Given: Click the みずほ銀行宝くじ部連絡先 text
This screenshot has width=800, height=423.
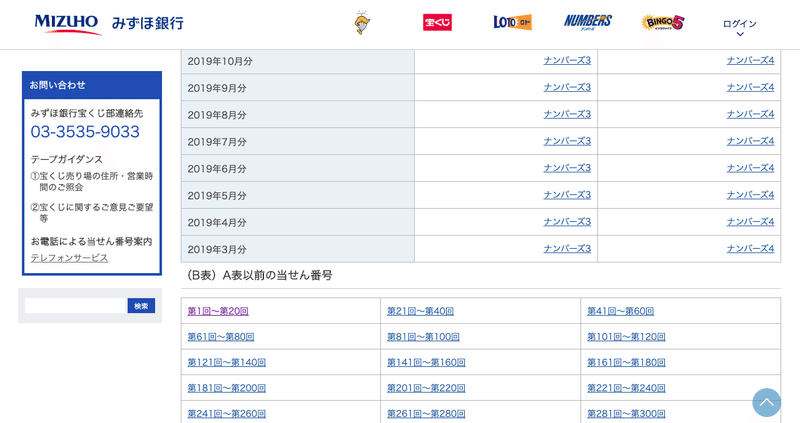Looking at the screenshot, I should click(87, 113).
